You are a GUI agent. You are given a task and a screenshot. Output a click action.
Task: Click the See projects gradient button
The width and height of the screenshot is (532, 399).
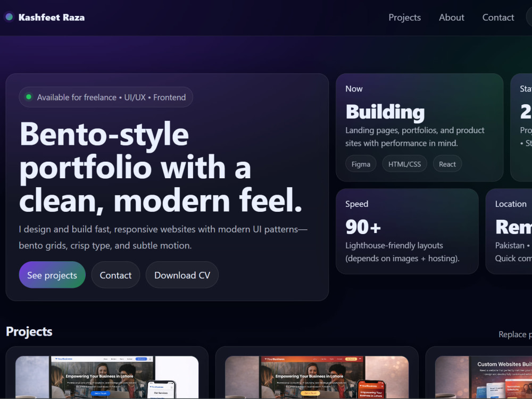pos(52,275)
